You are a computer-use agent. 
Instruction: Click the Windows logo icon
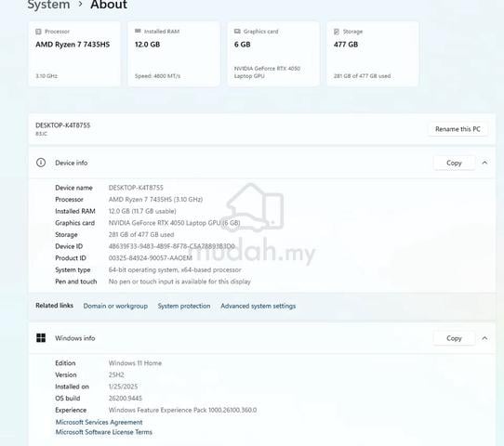(41, 338)
